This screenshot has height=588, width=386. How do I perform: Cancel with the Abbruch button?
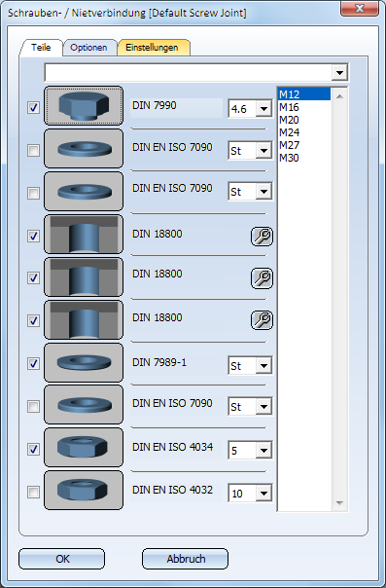(186, 559)
